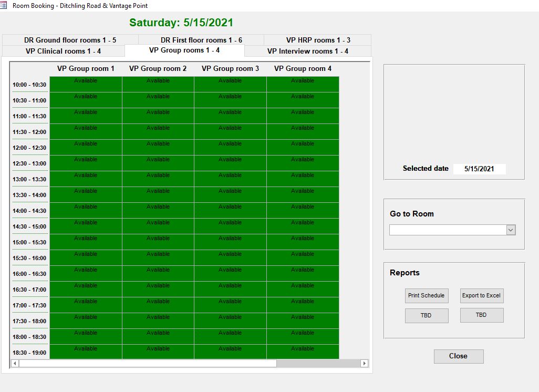
Task: Click the Reports section label
Action: (x=405, y=273)
